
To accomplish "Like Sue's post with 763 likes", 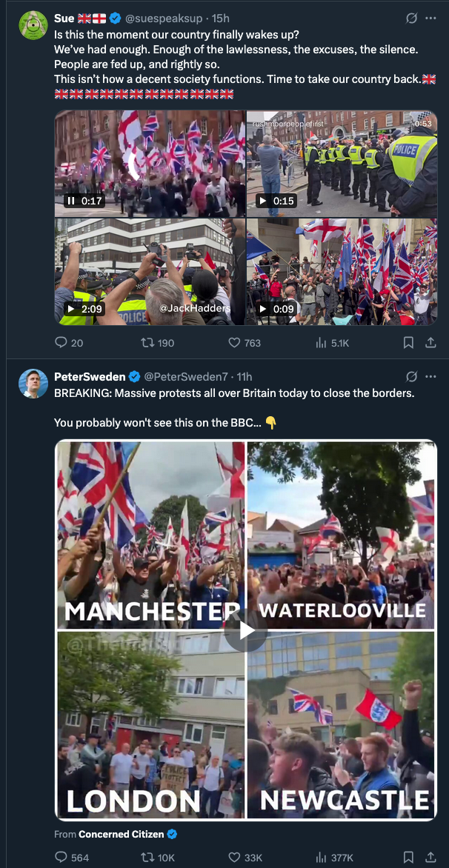I will coord(234,343).
